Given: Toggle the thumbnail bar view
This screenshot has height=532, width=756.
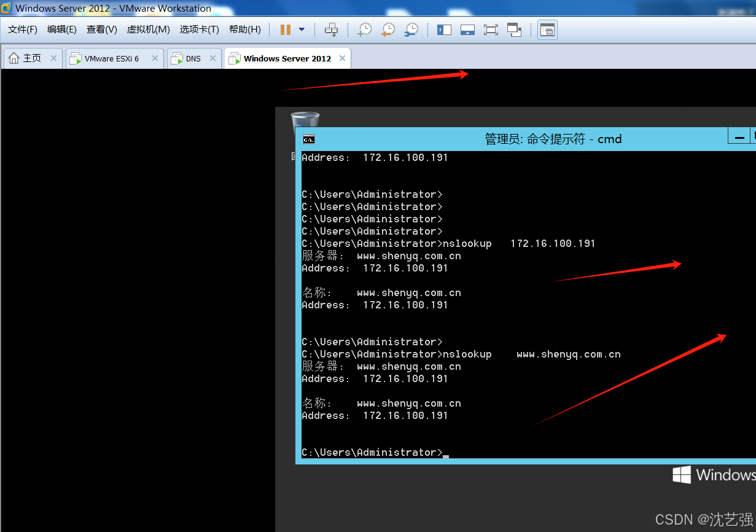Looking at the screenshot, I should 467,29.
